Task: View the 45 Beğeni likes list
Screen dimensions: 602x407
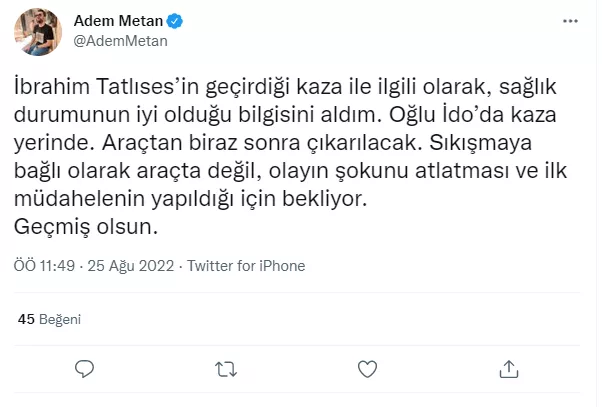Action: coord(49,320)
